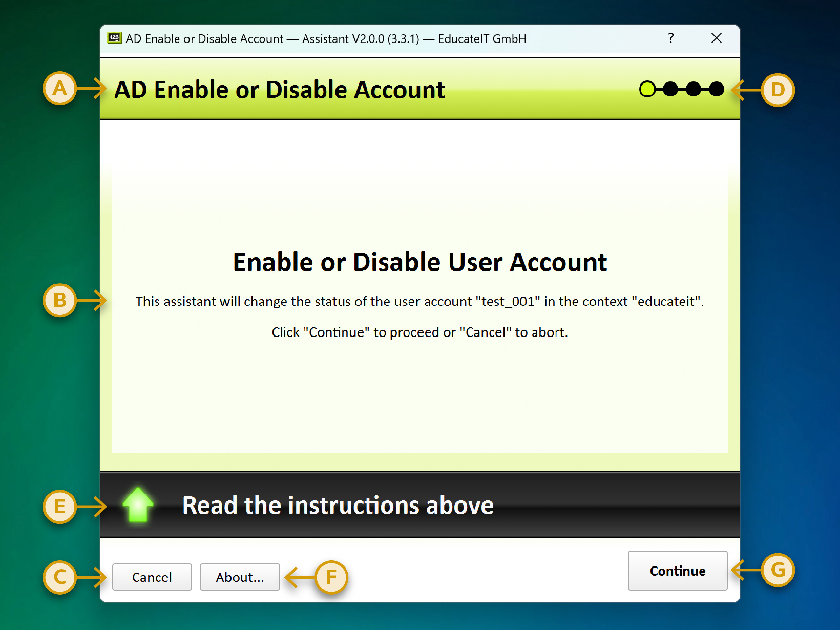Click the last progress step dot
Image resolution: width=840 pixels, height=630 pixels.
[x=716, y=89]
